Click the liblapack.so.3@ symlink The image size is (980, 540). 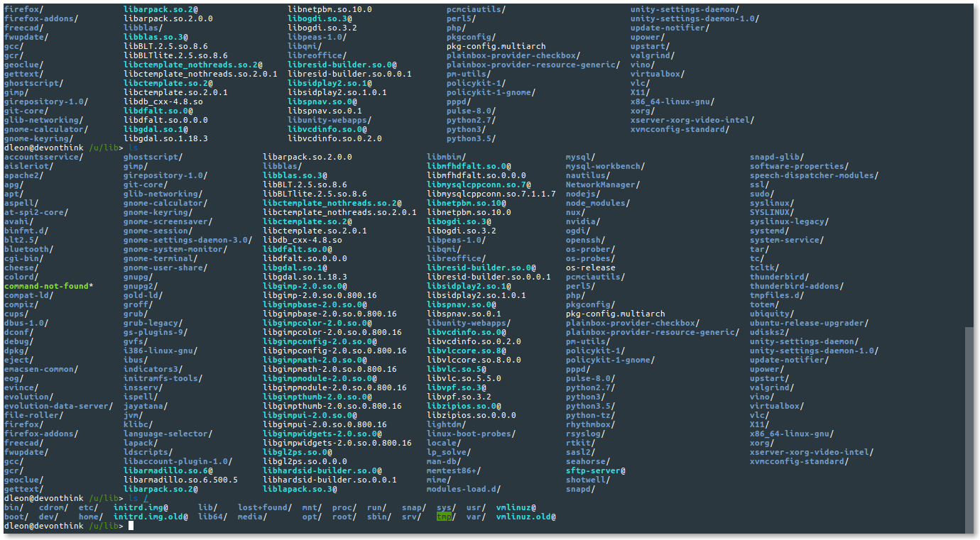pyautogui.click(x=300, y=489)
